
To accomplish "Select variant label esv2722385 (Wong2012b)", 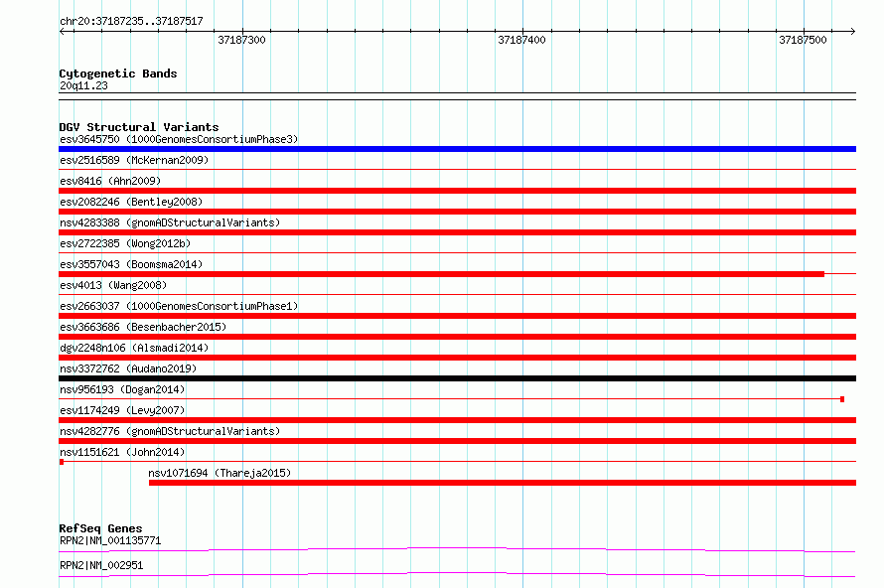I will pos(125,243).
